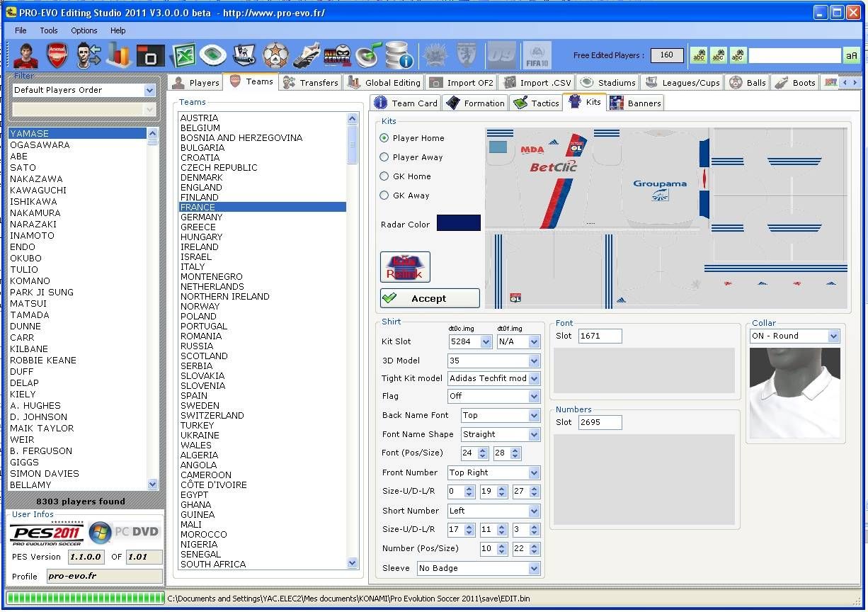Choose the GK Away radio button
Image resolution: width=868 pixels, height=612 pixels.
385,195
